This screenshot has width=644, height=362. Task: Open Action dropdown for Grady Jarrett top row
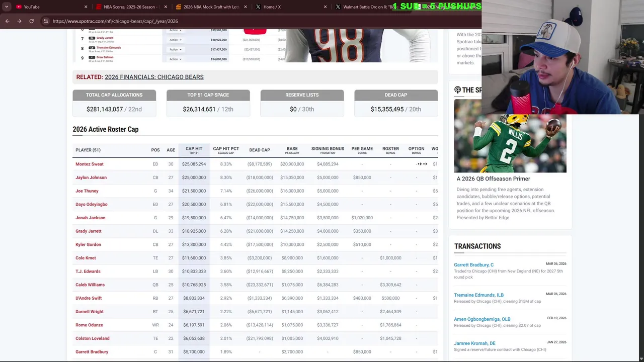coord(175,40)
